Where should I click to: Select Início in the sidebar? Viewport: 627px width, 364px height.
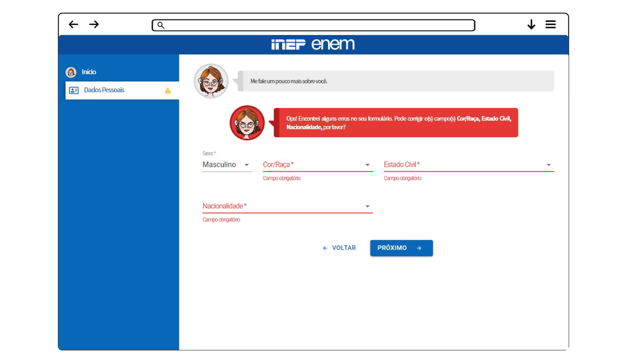tap(89, 72)
